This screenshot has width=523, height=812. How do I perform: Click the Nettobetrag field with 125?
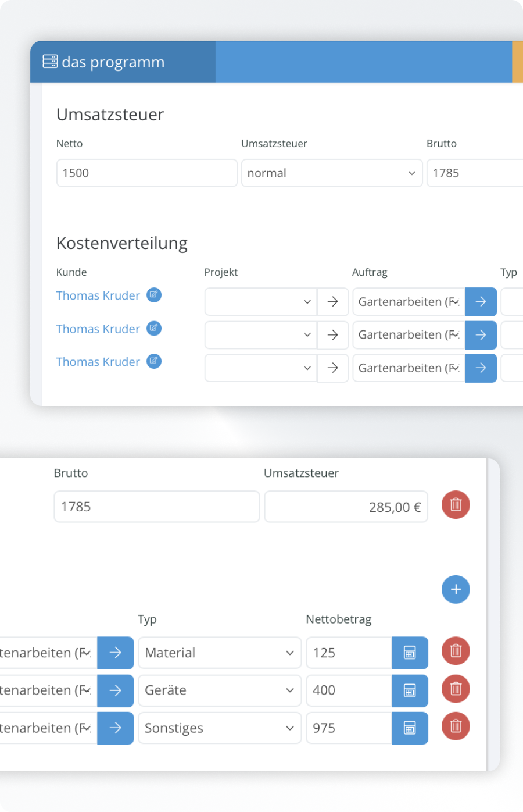[349, 653]
